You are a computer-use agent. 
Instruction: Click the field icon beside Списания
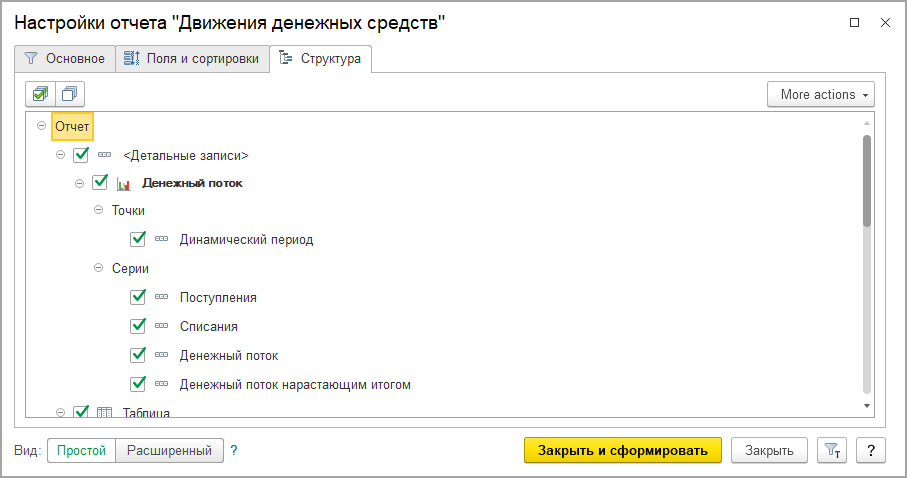163,326
